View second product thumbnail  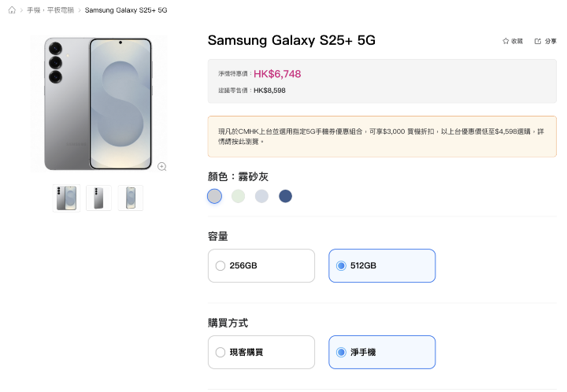(98, 198)
